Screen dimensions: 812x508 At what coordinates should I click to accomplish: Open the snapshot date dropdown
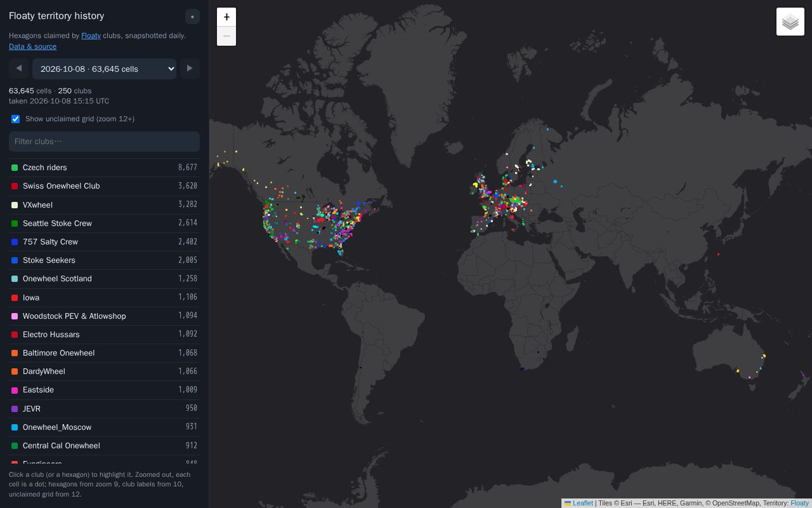coord(105,69)
